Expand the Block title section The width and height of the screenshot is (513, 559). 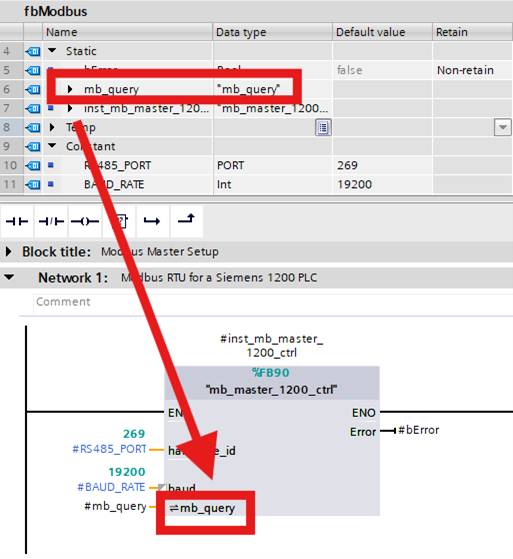click(x=9, y=252)
